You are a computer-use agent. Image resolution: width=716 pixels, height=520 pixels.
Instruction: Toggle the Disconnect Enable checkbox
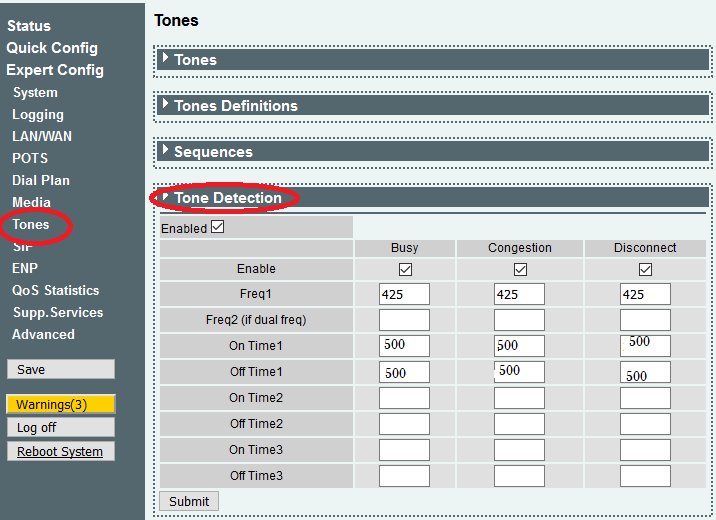coord(645,270)
